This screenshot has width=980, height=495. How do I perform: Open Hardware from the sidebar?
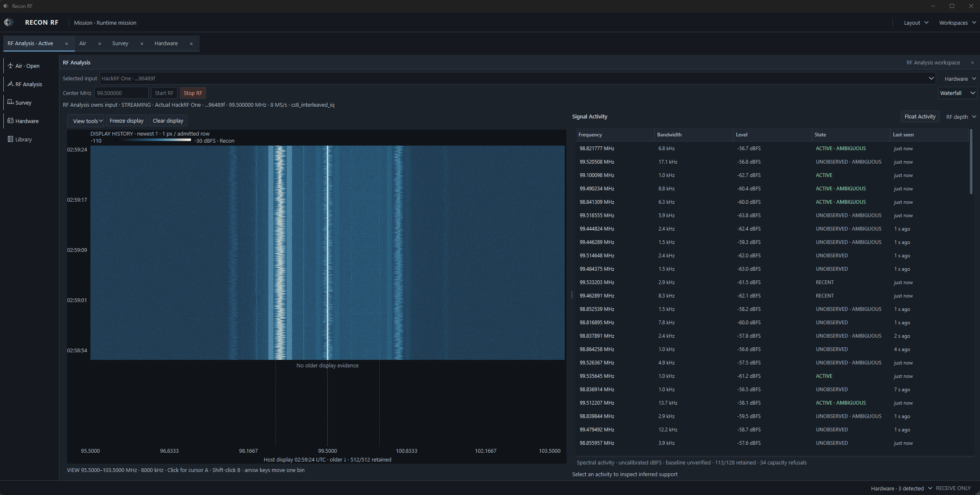[29, 121]
